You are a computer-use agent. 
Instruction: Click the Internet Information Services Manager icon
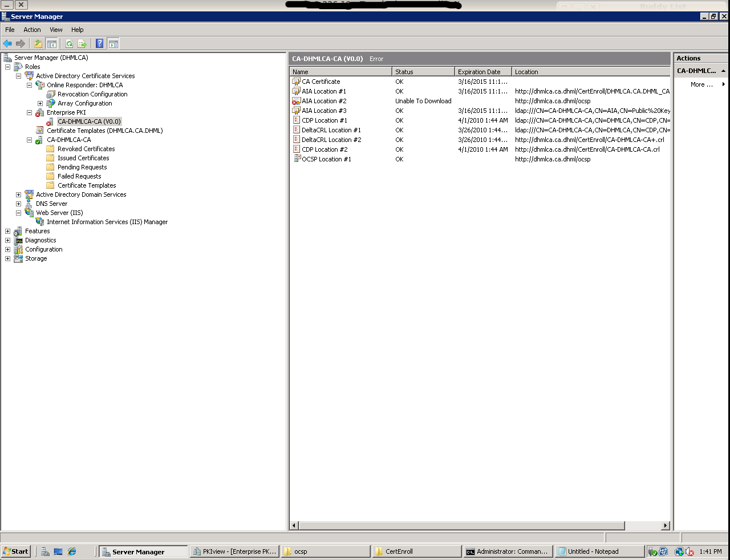click(x=40, y=222)
